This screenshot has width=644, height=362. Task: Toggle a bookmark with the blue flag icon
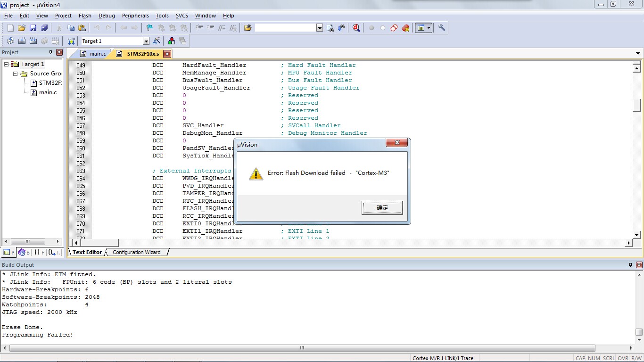click(x=149, y=28)
